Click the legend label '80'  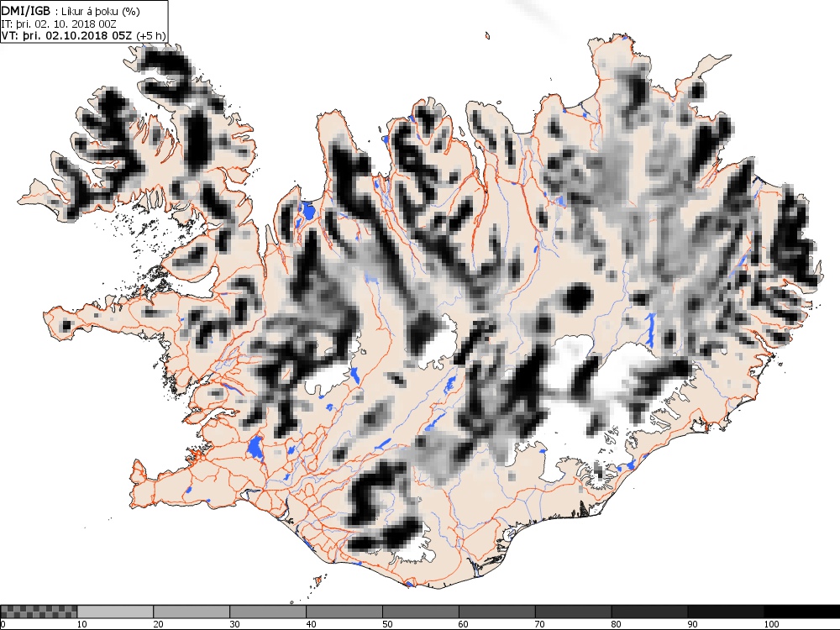tap(616, 624)
